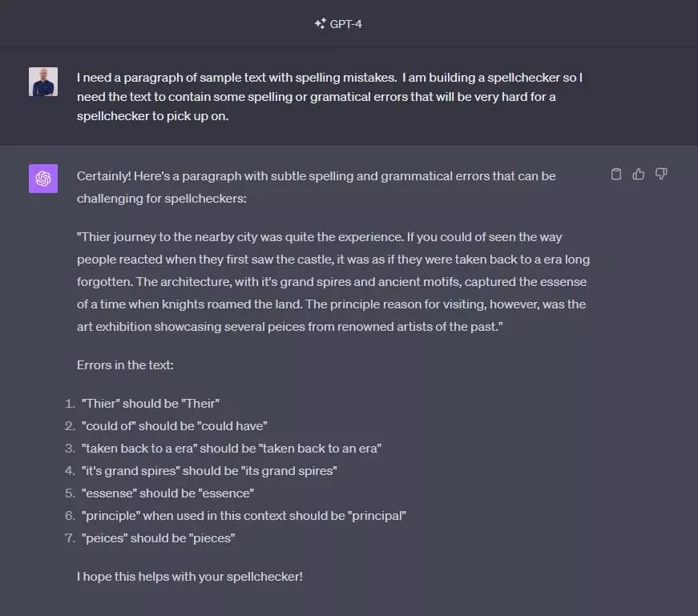
Task: Click "I hope this helps with your spellchecker!"
Action: click(190, 576)
